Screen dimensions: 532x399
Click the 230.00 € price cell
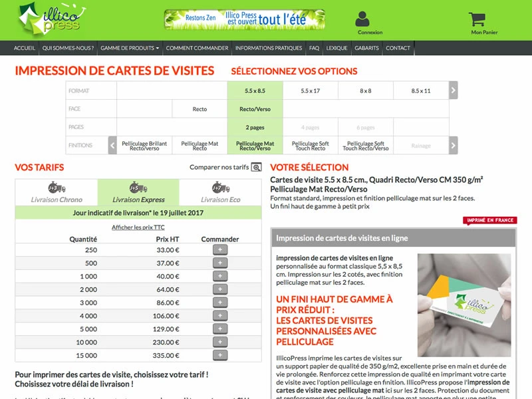point(166,342)
